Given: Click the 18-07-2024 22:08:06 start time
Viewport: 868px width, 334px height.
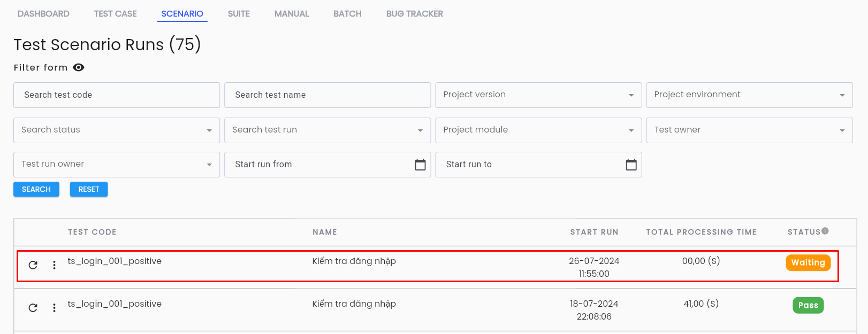Looking at the screenshot, I should coord(594,310).
